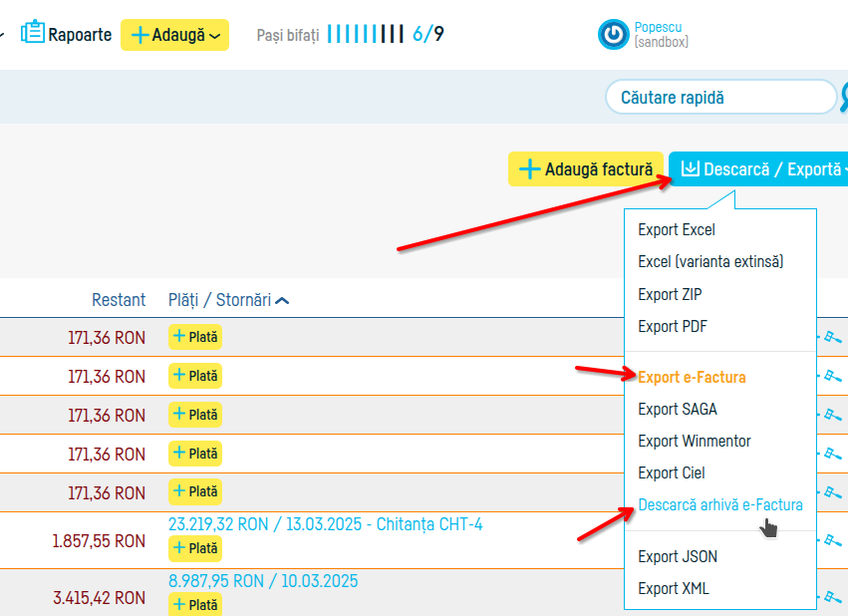Screen dimensions: 848x616
Task: Click the search magnifier icon
Action: coord(843,97)
